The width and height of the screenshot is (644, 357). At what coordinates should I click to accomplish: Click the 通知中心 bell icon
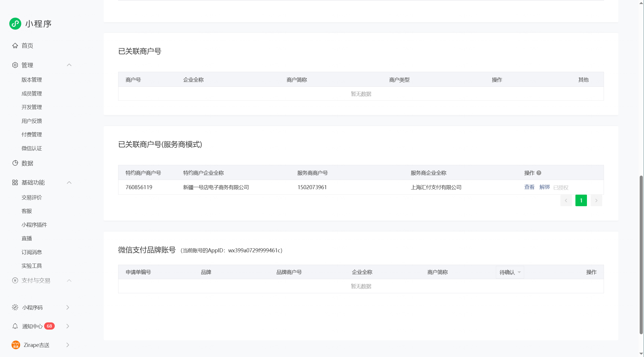[x=15, y=326]
